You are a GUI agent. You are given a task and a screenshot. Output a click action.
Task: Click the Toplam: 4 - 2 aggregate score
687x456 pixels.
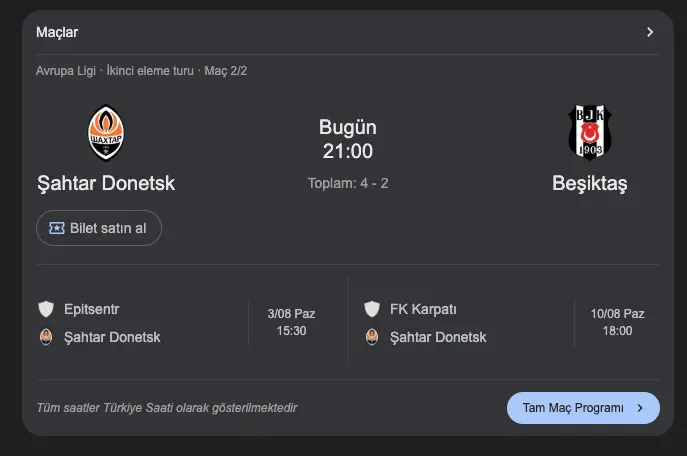click(x=347, y=183)
